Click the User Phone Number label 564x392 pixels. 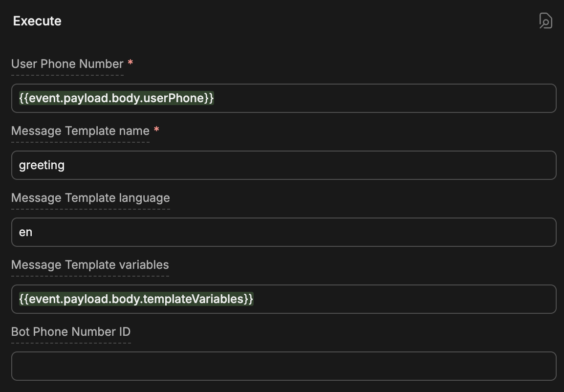(x=67, y=64)
